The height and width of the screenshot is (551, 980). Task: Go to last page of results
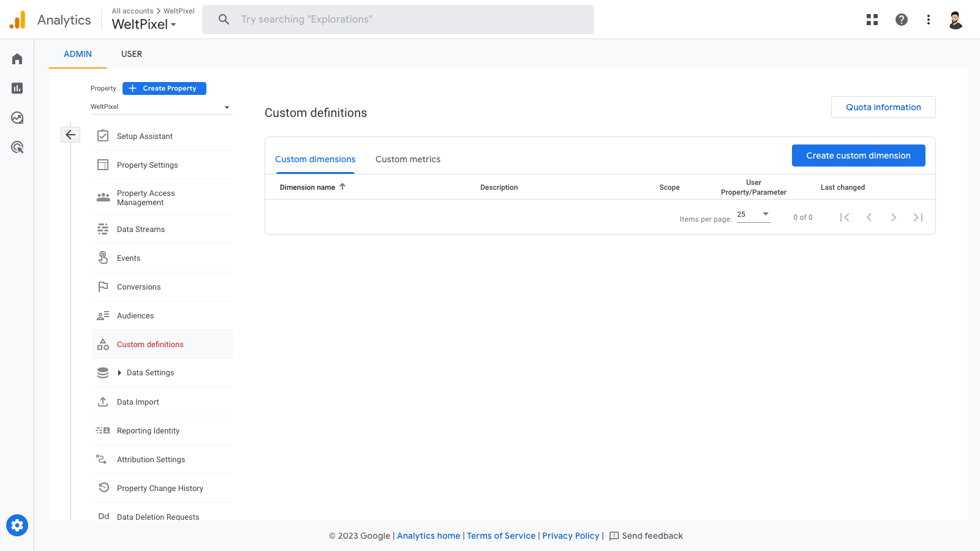pyautogui.click(x=918, y=217)
